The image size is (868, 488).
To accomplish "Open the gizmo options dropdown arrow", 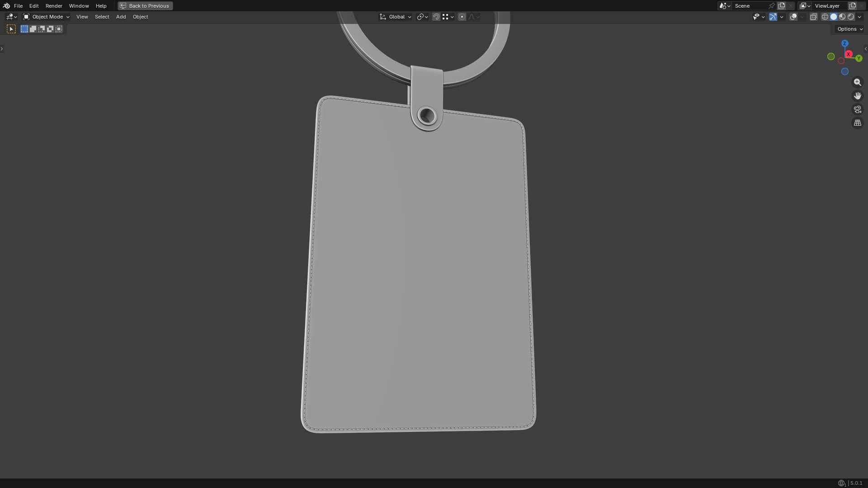I will (782, 17).
